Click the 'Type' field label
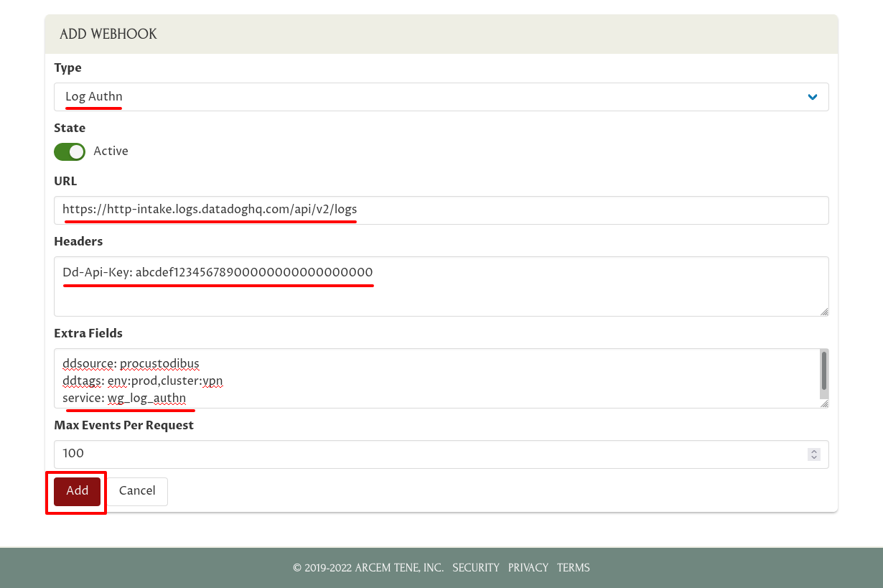 pos(67,68)
